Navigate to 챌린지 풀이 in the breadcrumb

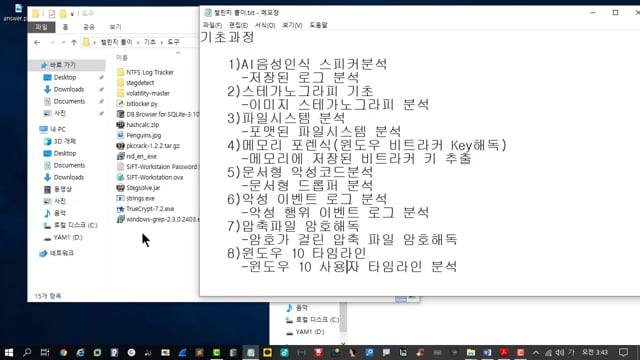[116, 42]
